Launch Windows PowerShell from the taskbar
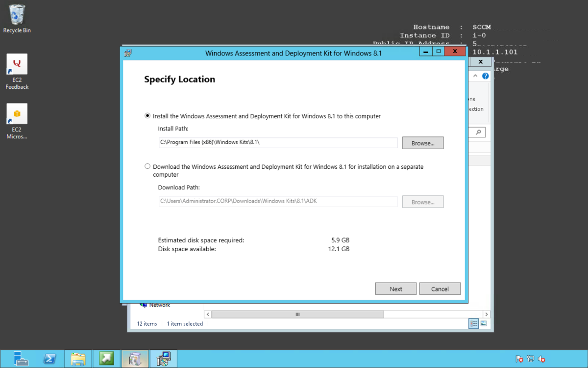 [x=49, y=359]
